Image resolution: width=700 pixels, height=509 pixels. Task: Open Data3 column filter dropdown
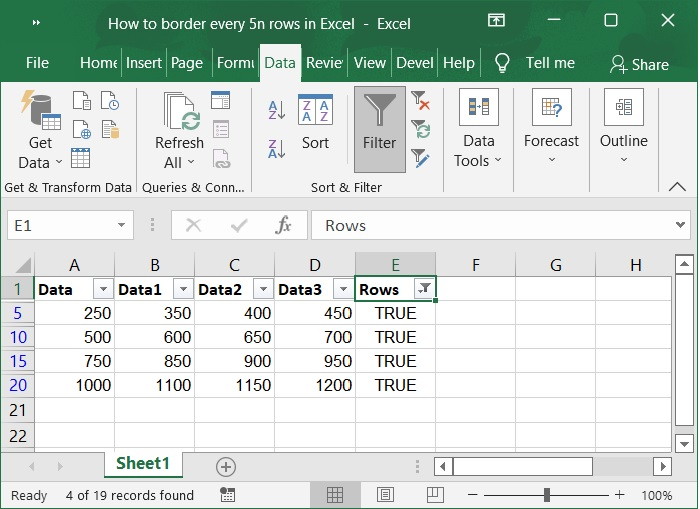coord(343,289)
